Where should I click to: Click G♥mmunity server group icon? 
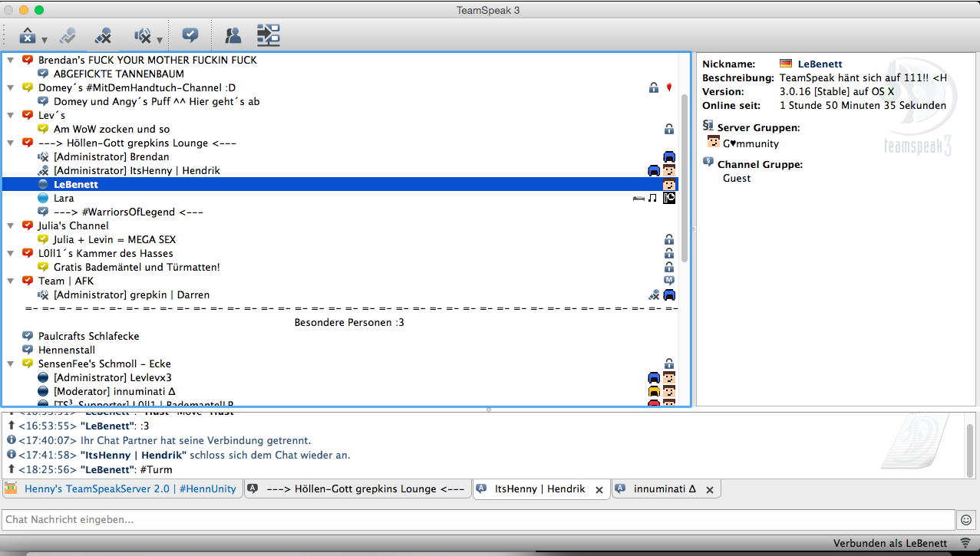[713, 143]
